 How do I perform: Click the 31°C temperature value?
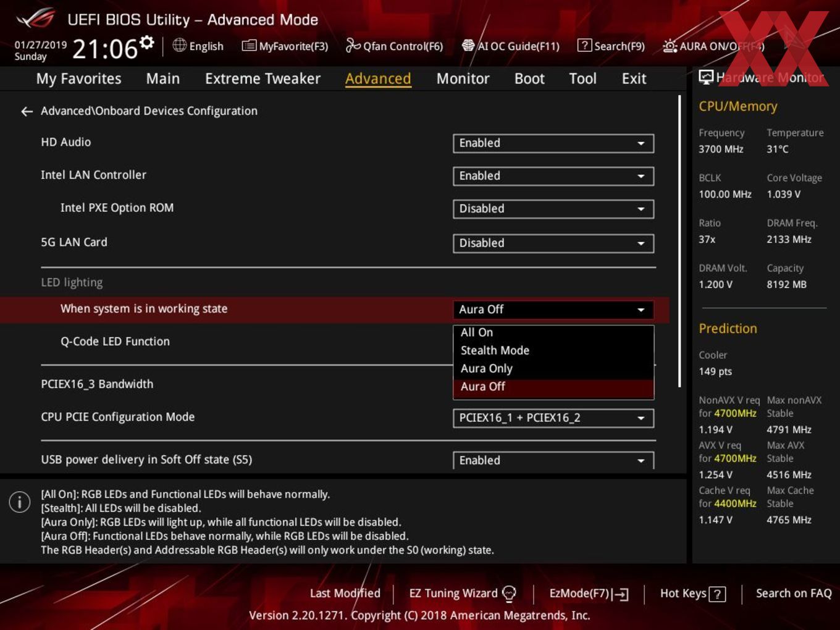[x=778, y=149]
